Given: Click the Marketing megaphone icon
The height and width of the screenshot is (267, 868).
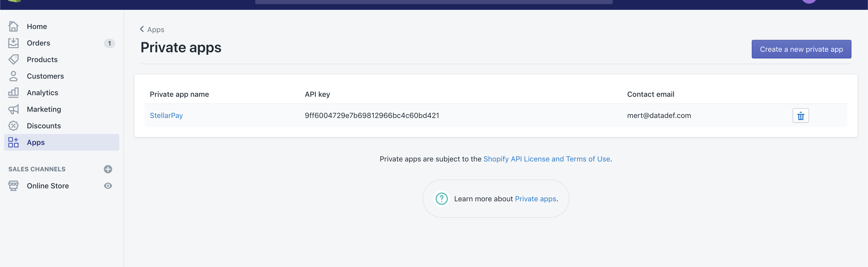Looking at the screenshot, I should tap(13, 109).
